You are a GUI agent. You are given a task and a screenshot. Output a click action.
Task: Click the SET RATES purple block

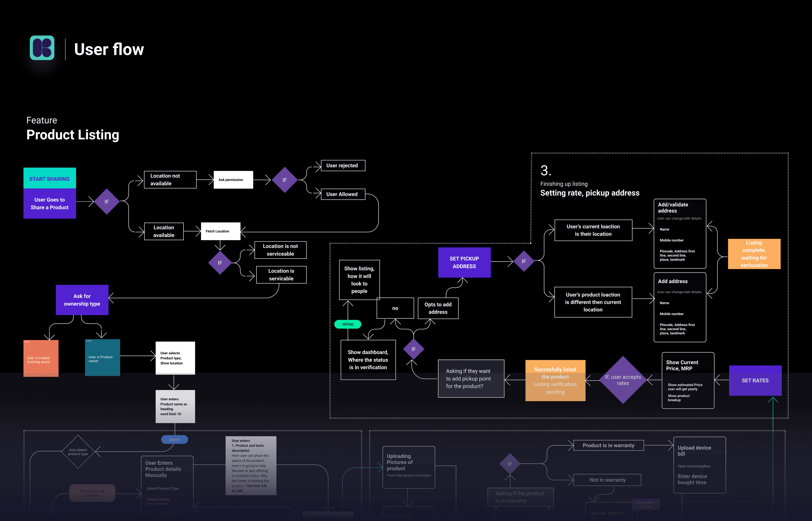coord(755,381)
